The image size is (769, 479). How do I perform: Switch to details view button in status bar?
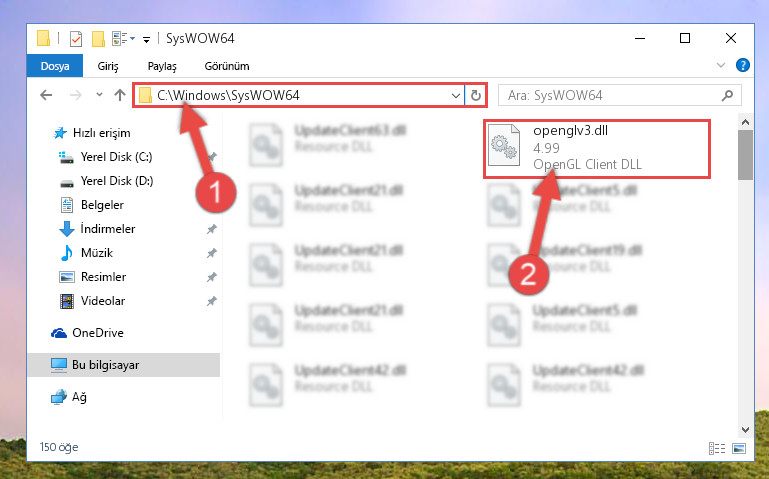(x=717, y=448)
